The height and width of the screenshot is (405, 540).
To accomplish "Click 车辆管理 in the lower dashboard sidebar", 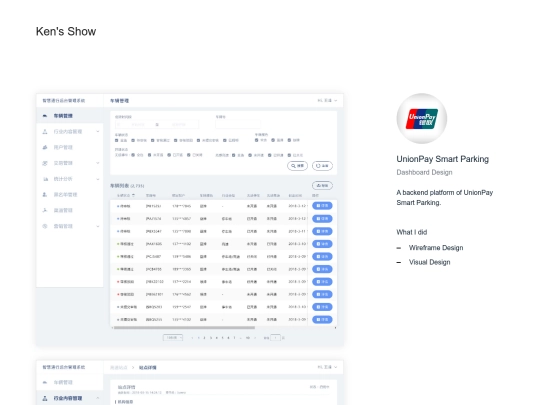I will [63, 382].
